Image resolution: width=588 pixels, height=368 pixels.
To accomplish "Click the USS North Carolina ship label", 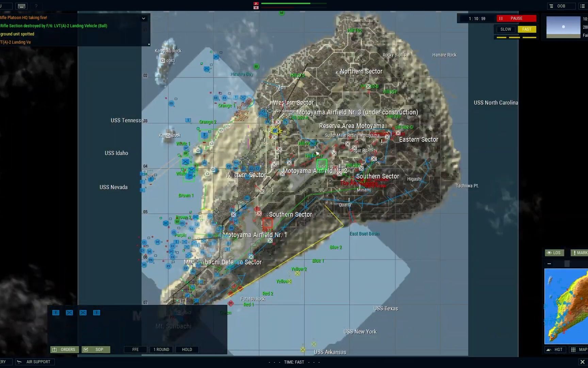I will point(496,103).
